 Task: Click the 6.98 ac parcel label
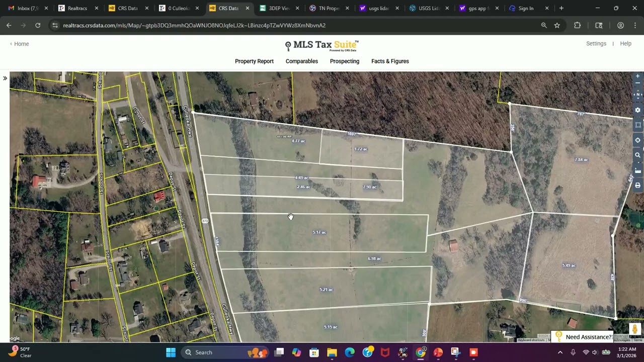coord(374,258)
